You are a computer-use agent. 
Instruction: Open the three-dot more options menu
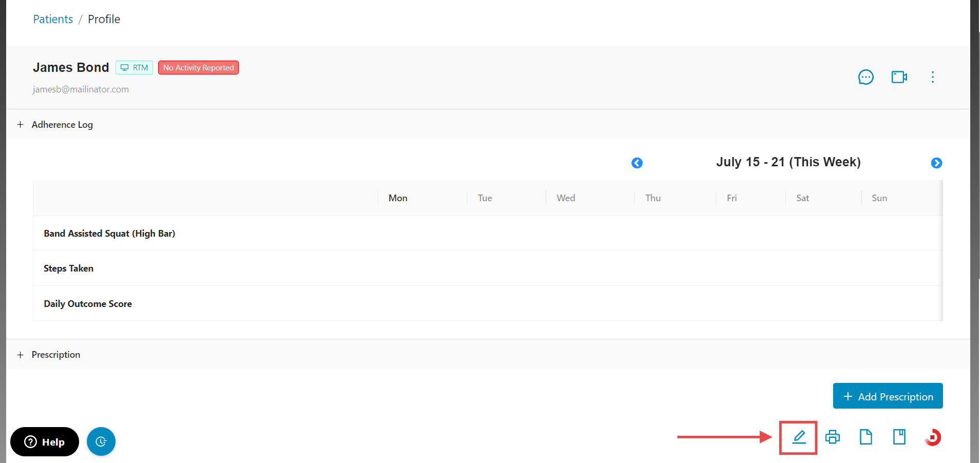[x=933, y=77]
